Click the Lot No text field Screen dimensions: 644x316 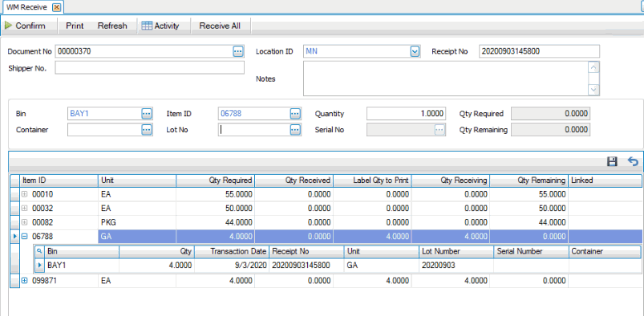point(254,130)
